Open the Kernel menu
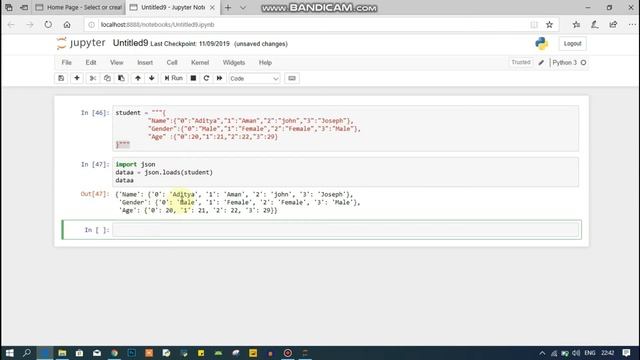This screenshot has width=640, height=360. pos(200,62)
